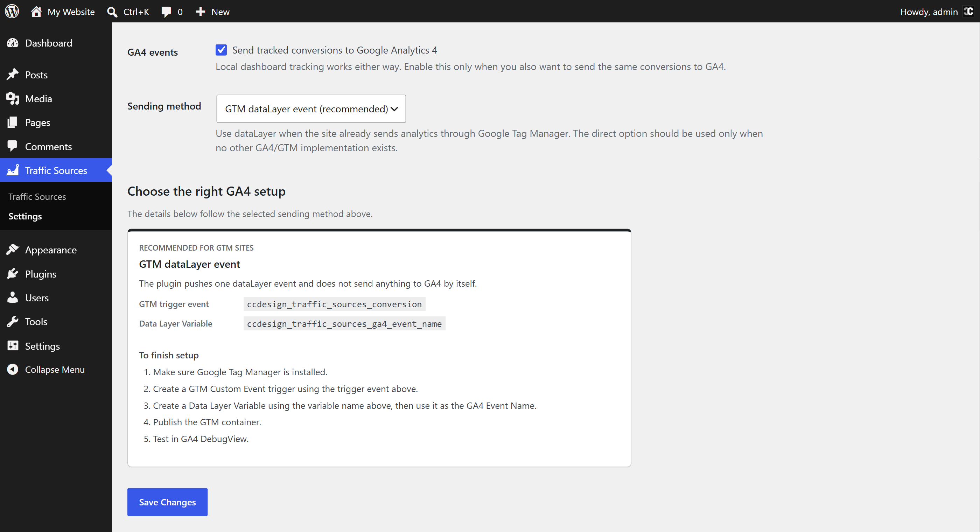Viewport: 980px width, 532px height.
Task: Click the Users person icon
Action: pos(13,297)
